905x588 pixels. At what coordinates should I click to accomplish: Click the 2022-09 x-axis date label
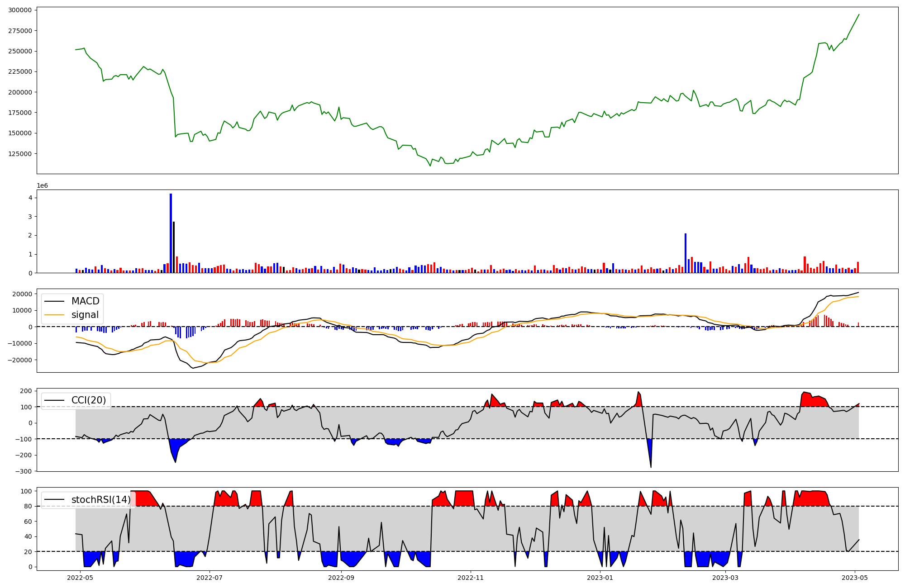(341, 578)
